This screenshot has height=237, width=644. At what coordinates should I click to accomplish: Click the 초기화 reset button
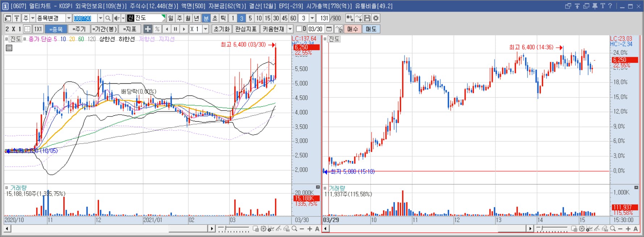(x=221, y=29)
